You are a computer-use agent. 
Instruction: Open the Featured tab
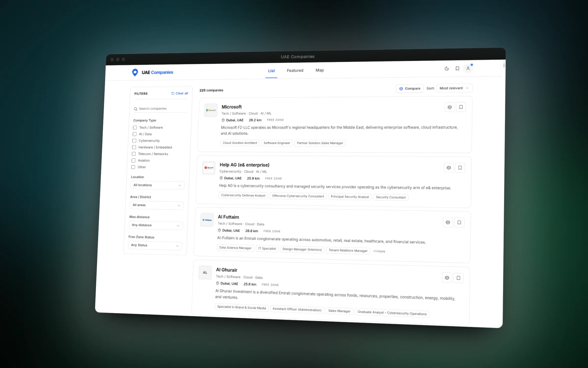coord(295,71)
